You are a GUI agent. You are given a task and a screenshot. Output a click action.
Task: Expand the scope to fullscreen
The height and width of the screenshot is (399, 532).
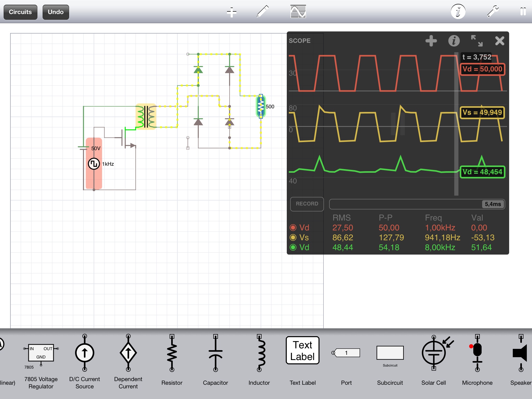pos(477,41)
